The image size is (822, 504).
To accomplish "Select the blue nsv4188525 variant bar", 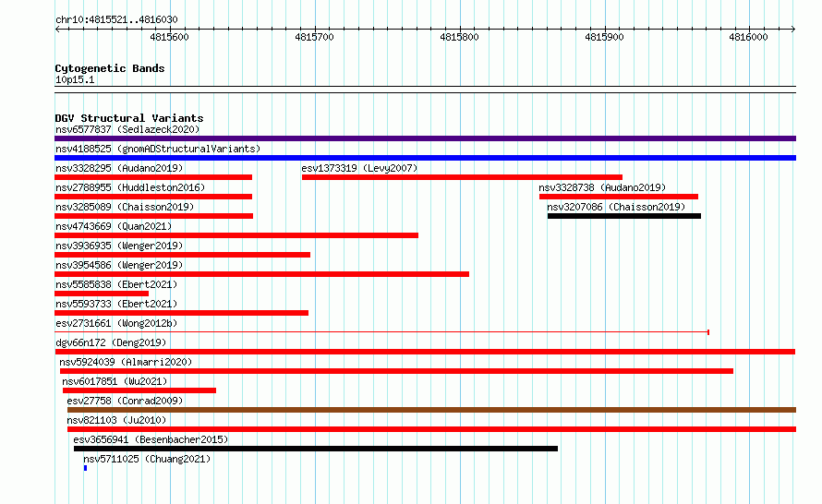I will click(425, 158).
